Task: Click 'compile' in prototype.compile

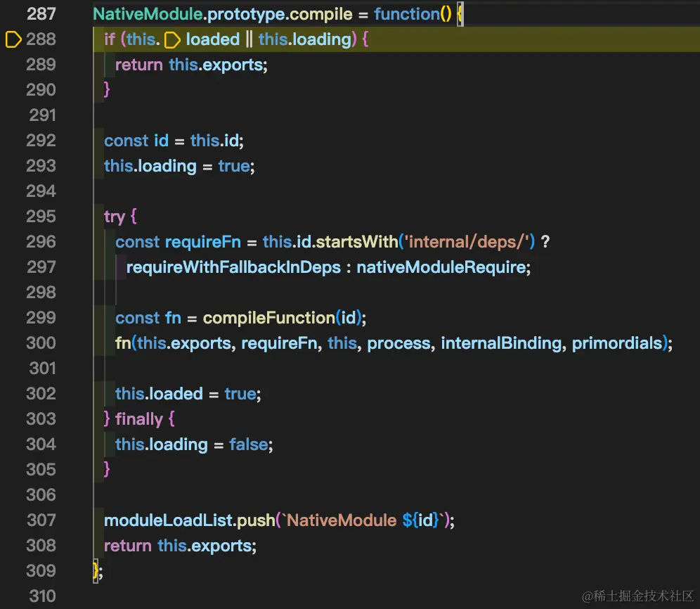Action: click(321, 14)
